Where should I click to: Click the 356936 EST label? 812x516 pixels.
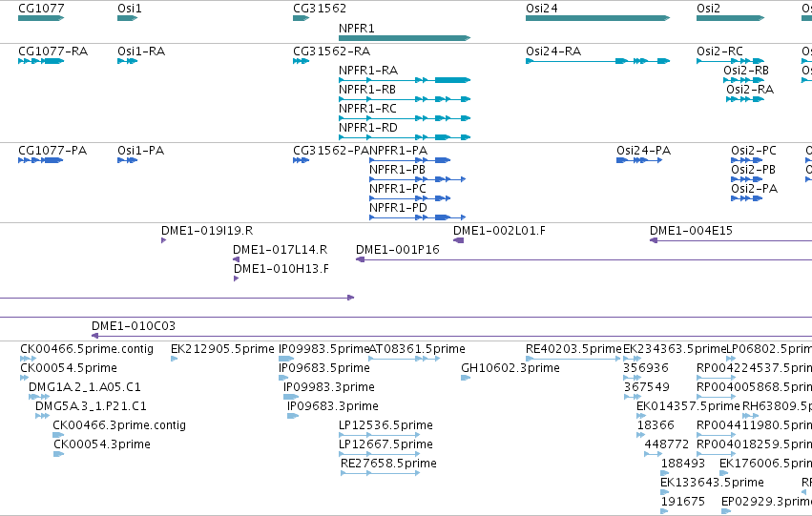pyautogui.click(x=646, y=368)
